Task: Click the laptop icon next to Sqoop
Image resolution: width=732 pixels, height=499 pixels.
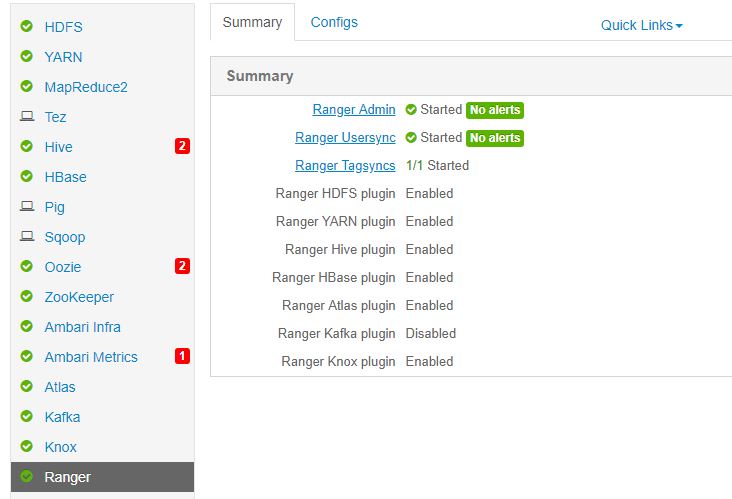Action: 27,237
